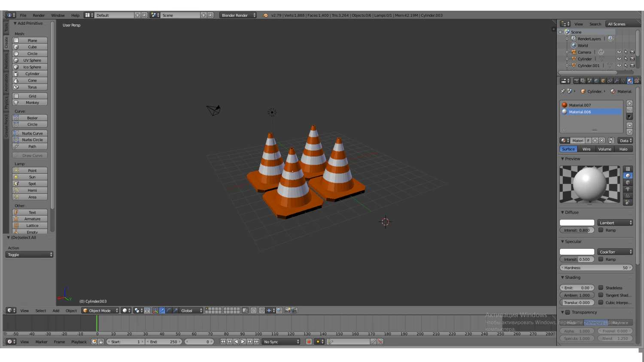
Task: Add a UV Sphere mesh primitive
Action: [30, 60]
